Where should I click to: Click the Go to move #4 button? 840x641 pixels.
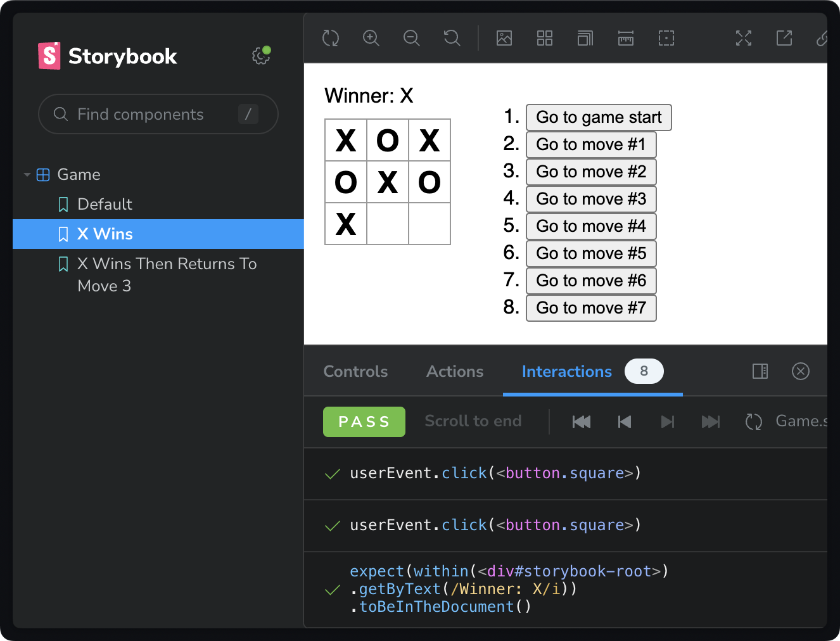pos(590,226)
